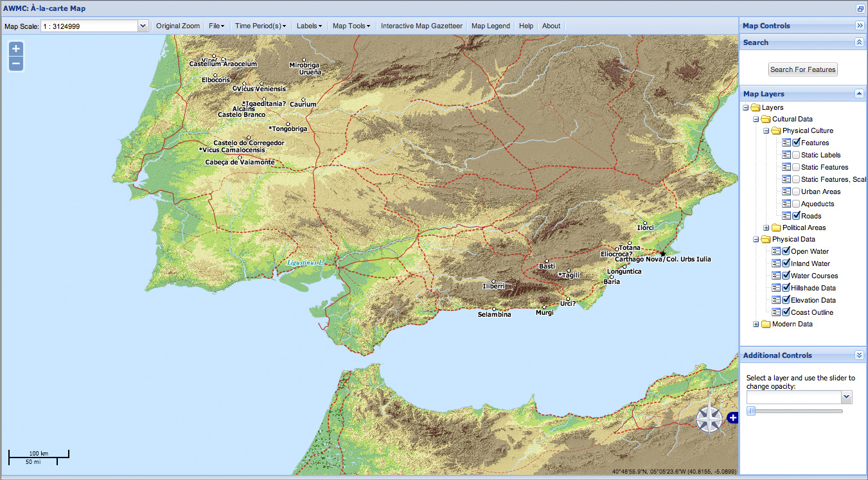The width and height of the screenshot is (868, 480).
Task: Collapse the Map Layers panel
Action: pyautogui.click(x=860, y=94)
